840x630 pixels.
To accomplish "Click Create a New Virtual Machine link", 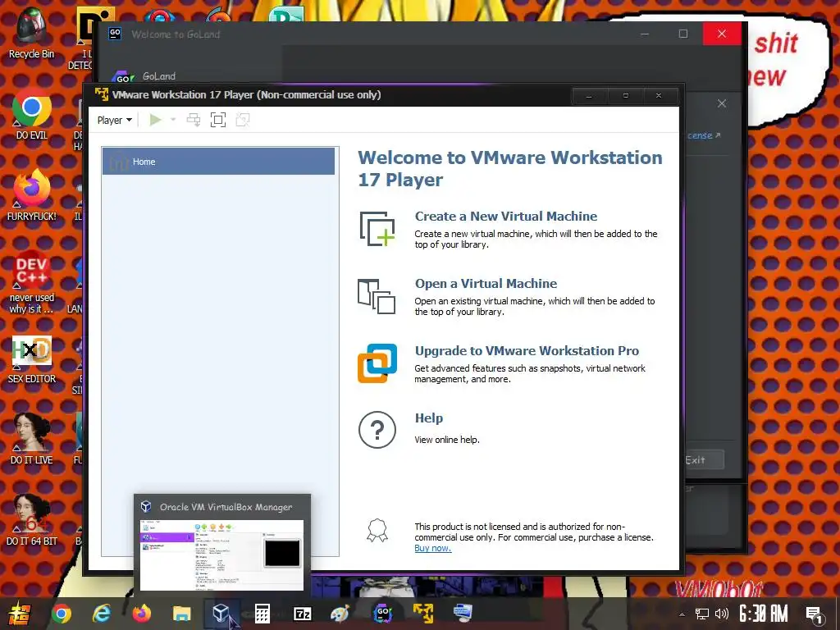I will coord(505,216).
